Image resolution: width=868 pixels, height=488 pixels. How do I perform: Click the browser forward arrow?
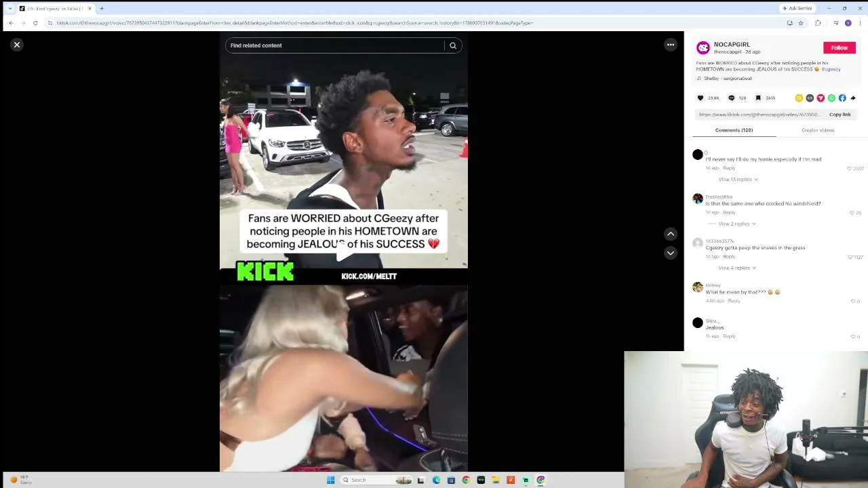(x=23, y=23)
